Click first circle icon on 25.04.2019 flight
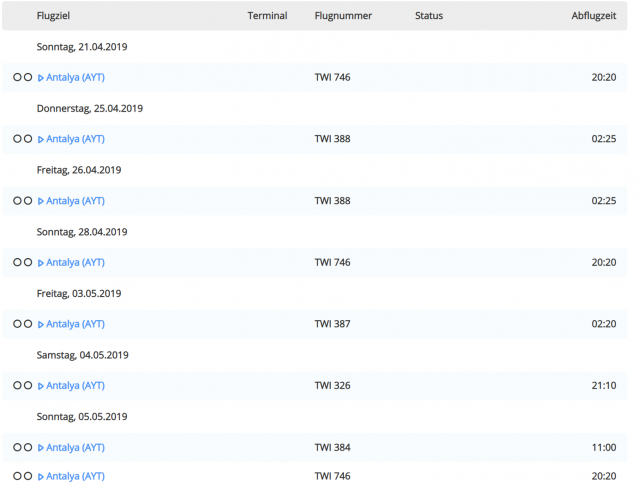 (x=17, y=139)
